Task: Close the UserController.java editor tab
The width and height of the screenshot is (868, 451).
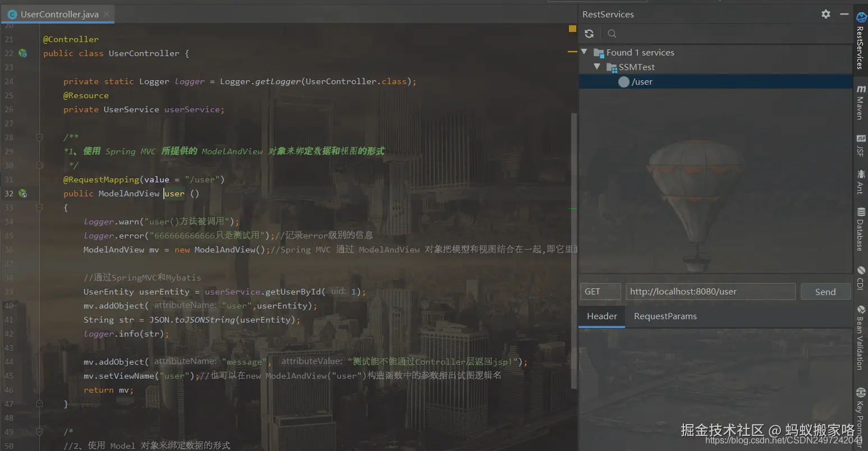Action: click(x=107, y=14)
